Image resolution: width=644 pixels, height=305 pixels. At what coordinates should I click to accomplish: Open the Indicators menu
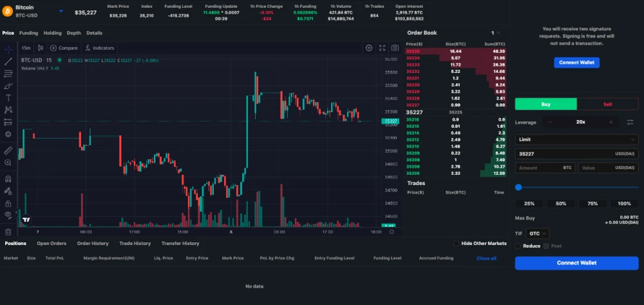pyautogui.click(x=99, y=48)
